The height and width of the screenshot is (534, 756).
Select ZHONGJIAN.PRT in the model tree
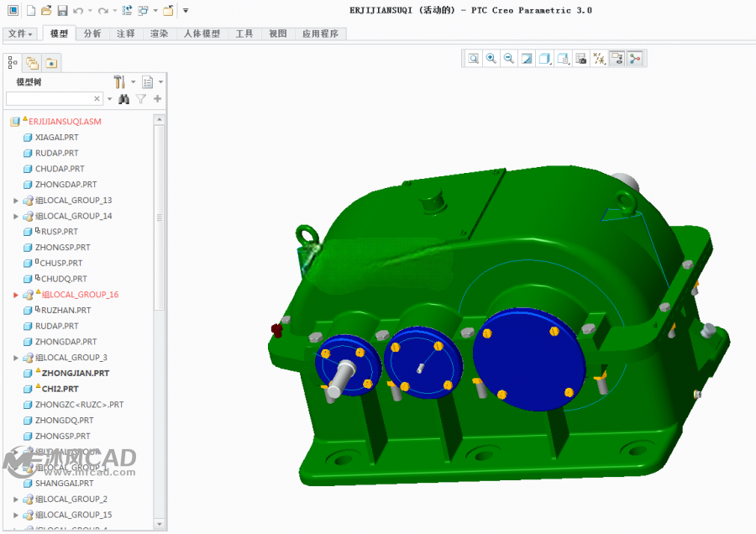tap(76, 374)
